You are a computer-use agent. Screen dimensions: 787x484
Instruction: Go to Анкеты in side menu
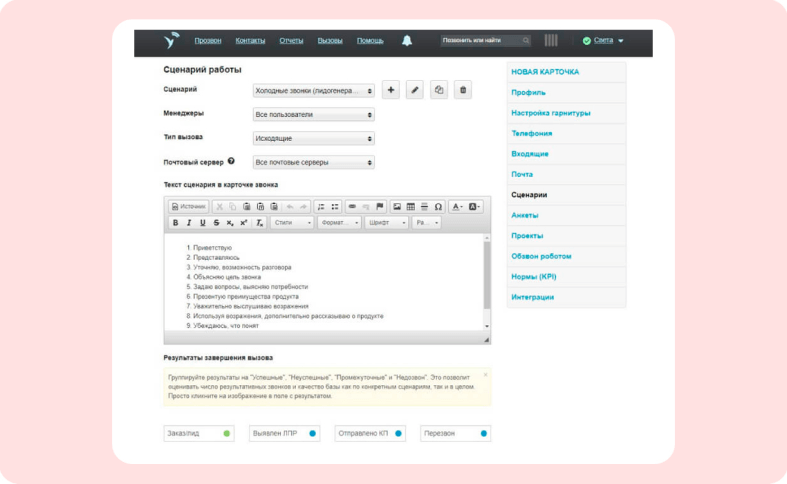pos(524,215)
